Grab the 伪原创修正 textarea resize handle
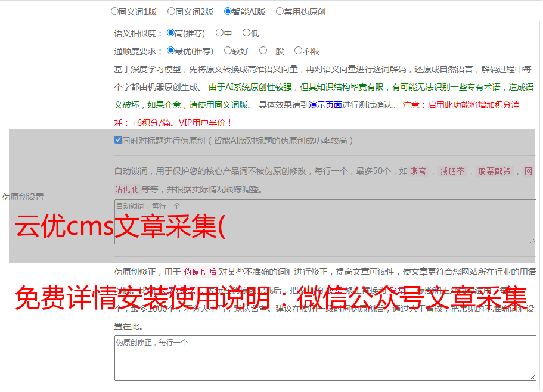The image size is (543, 392). (533, 377)
